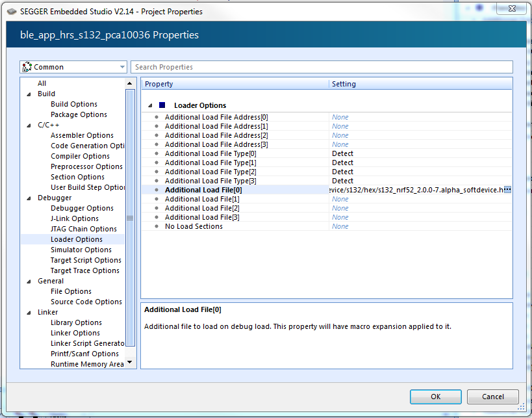Select Additional Load File Address[3] property
This screenshot has width=532, height=418.
coord(216,145)
